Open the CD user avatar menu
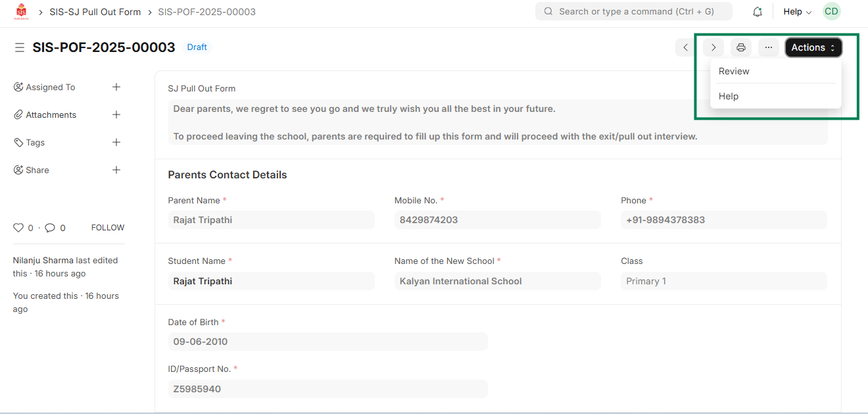 (x=832, y=11)
